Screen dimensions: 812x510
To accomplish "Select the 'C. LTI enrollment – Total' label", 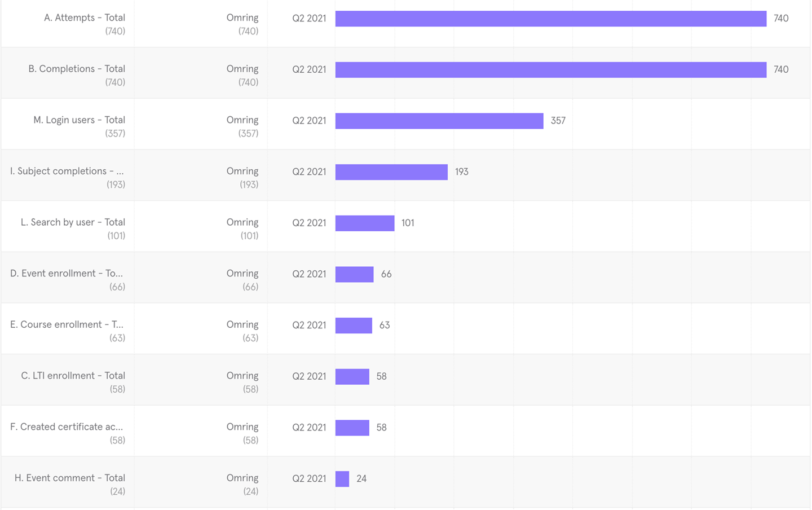I will 73,376.
